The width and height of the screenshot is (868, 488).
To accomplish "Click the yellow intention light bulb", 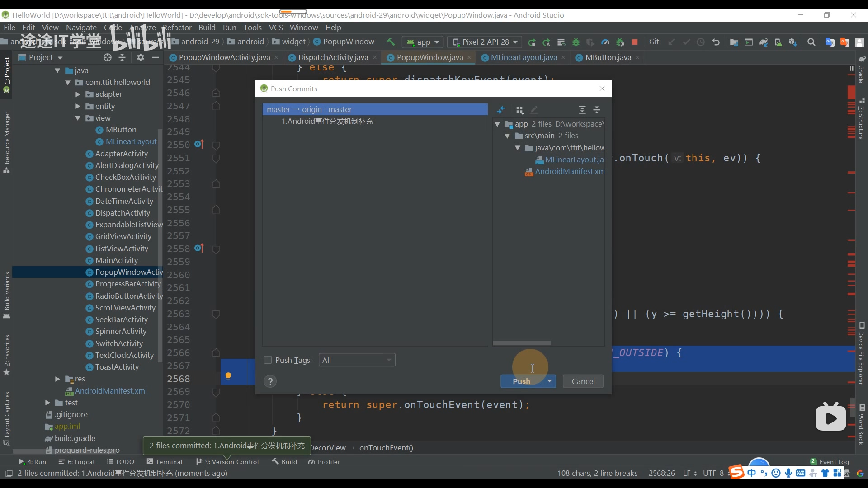I will click(228, 376).
